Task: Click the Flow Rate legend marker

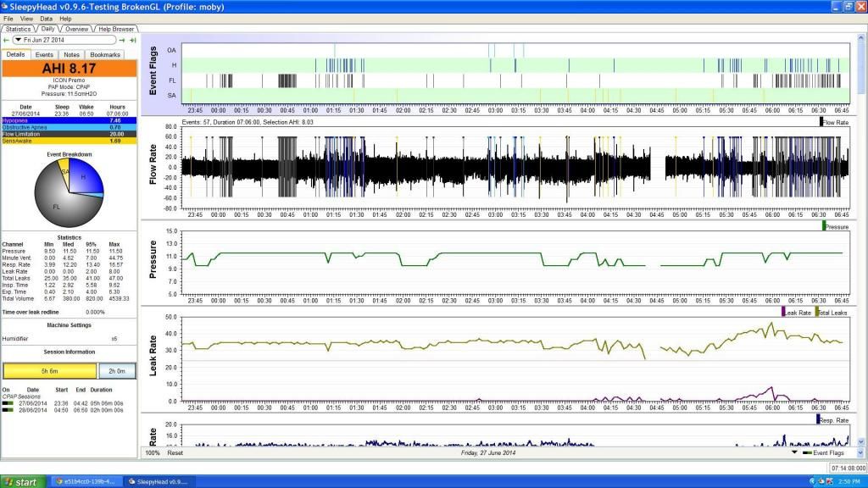Action: (x=821, y=122)
